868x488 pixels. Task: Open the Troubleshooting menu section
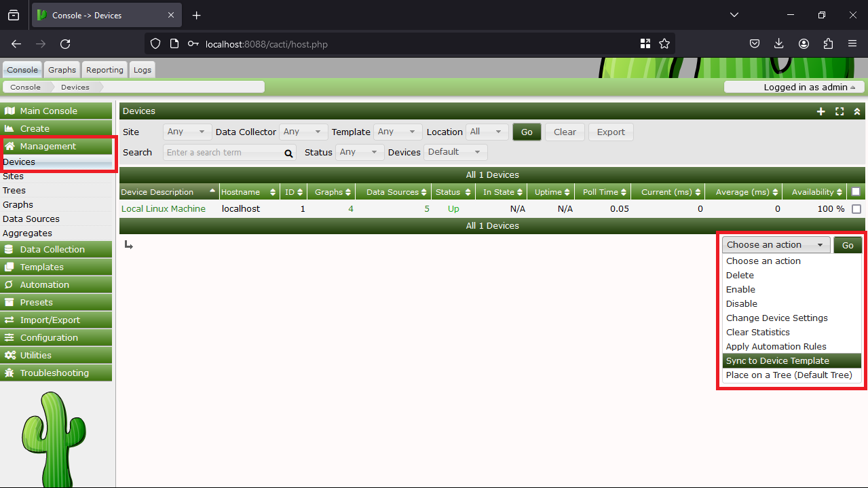point(56,373)
